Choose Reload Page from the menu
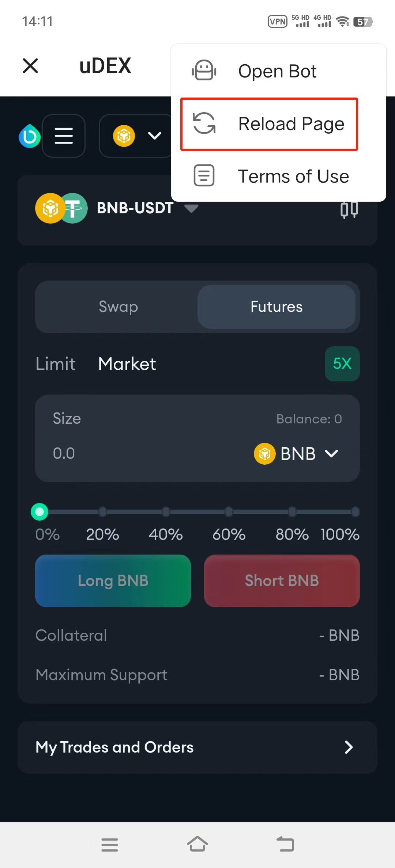Screen dimensions: 395x868 [269, 124]
